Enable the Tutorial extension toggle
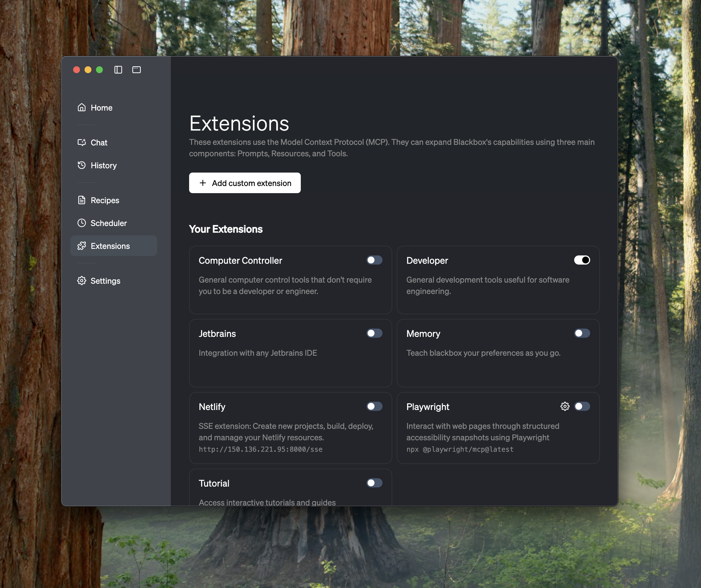 pos(374,483)
